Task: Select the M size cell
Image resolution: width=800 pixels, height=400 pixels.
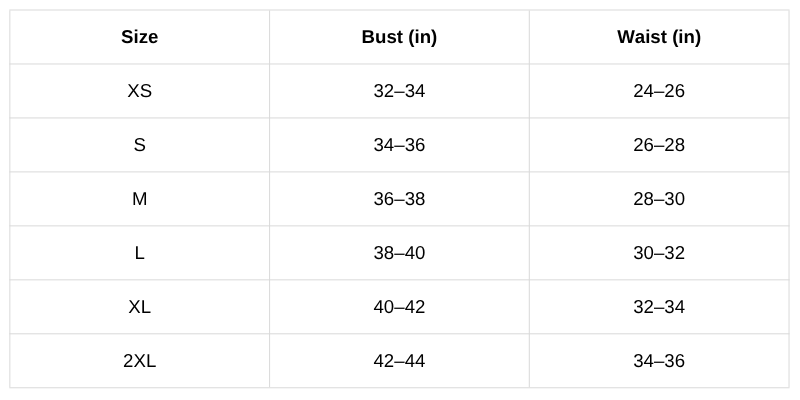Action: (140, 199)
